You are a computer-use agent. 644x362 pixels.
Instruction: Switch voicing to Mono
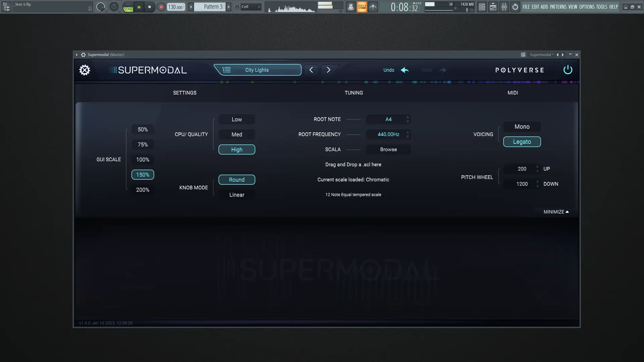point(522,127)
